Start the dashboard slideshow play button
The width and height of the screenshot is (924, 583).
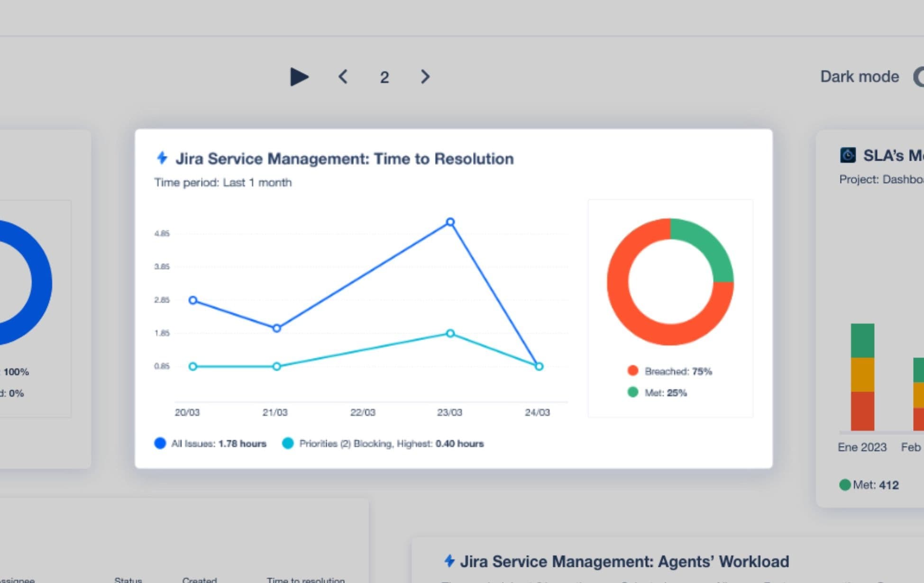299,77
